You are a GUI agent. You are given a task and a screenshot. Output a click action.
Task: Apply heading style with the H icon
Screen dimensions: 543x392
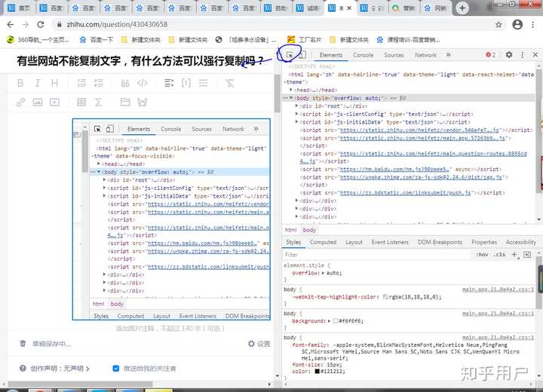54,83
